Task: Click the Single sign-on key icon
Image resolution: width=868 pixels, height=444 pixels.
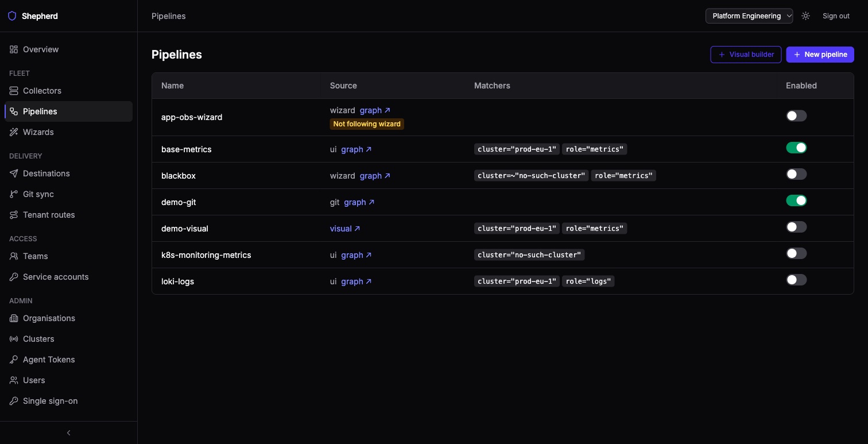Action: coord(14,401)
